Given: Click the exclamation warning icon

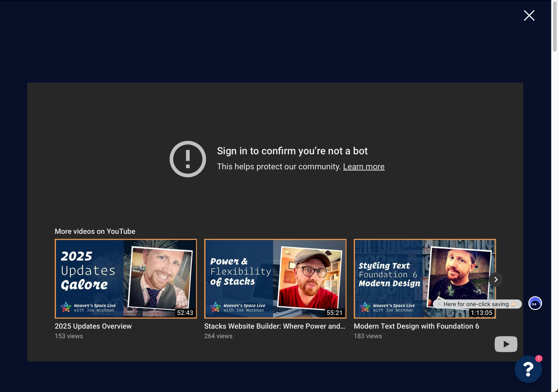Looking at the screenshot, I should (188, 159).
